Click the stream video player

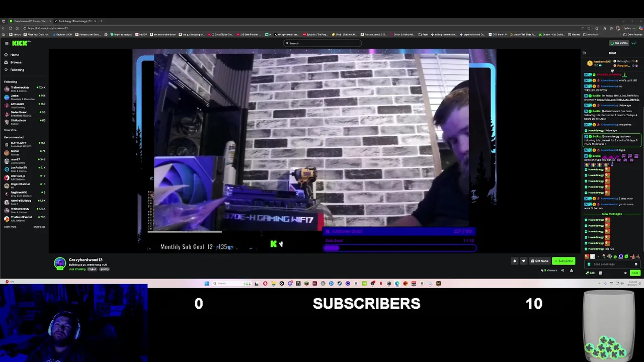tap(314, 151)
